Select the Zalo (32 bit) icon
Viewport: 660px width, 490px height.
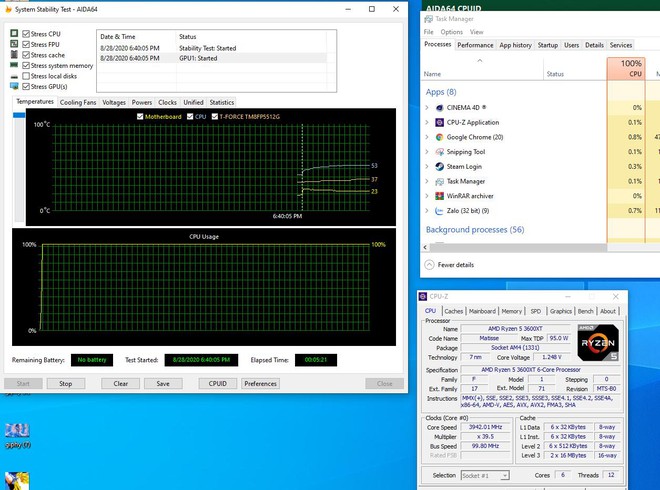pos(439,211)
